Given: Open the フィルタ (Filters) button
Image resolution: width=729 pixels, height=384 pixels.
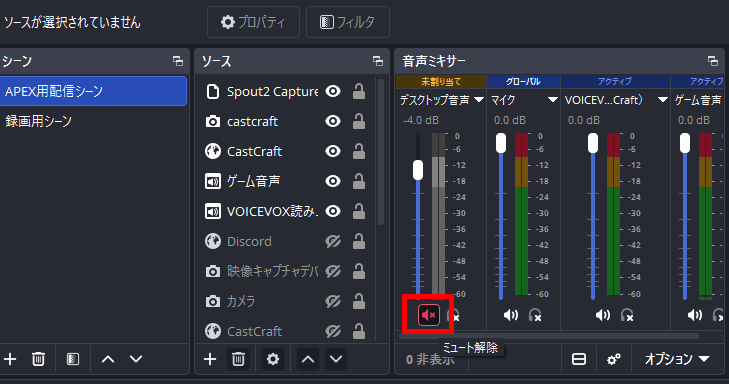Looking at the screenshot, I should (x=348, y=22).
